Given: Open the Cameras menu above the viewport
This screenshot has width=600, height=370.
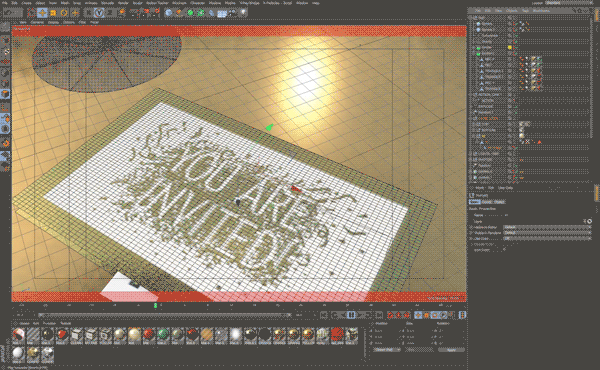Looking at the screenshot, I should pyautogui.click(x=37, y=22).
